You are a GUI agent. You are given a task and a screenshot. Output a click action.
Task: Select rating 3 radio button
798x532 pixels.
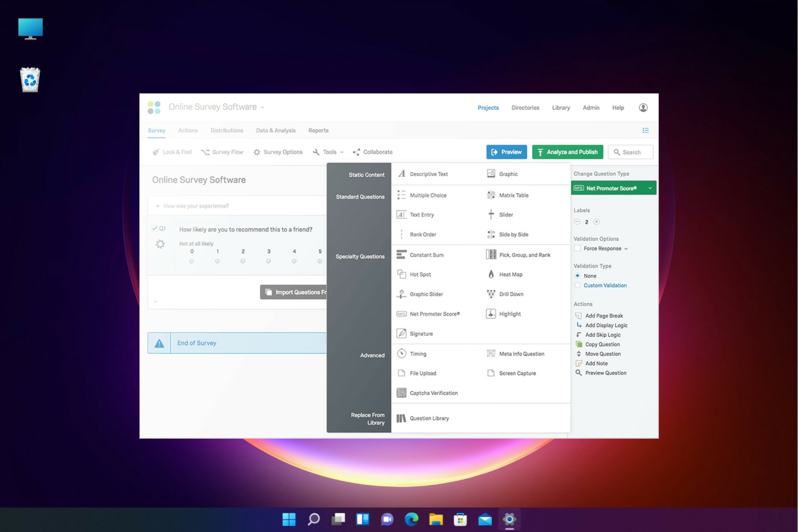click(268, 261)
